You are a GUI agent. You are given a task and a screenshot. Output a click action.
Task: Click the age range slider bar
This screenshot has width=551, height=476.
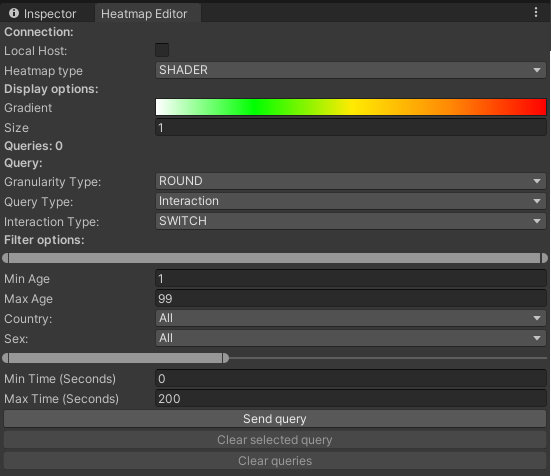pos(275,258)
